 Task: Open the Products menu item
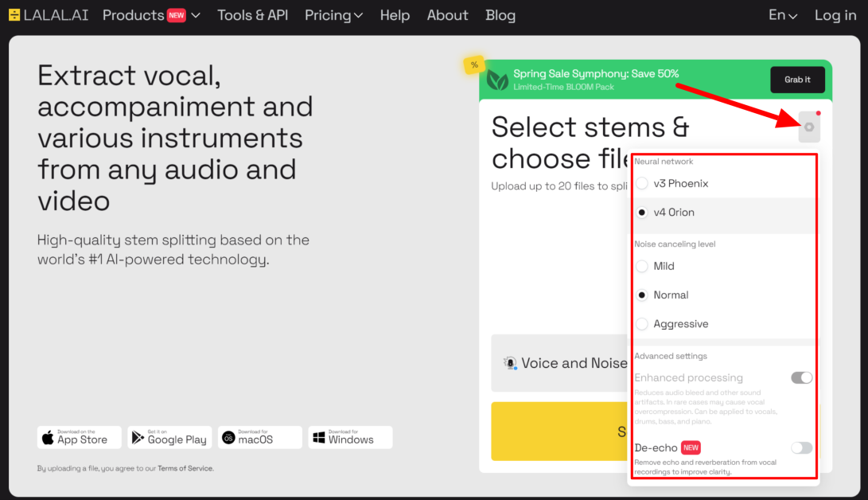[x=133, y=15]
